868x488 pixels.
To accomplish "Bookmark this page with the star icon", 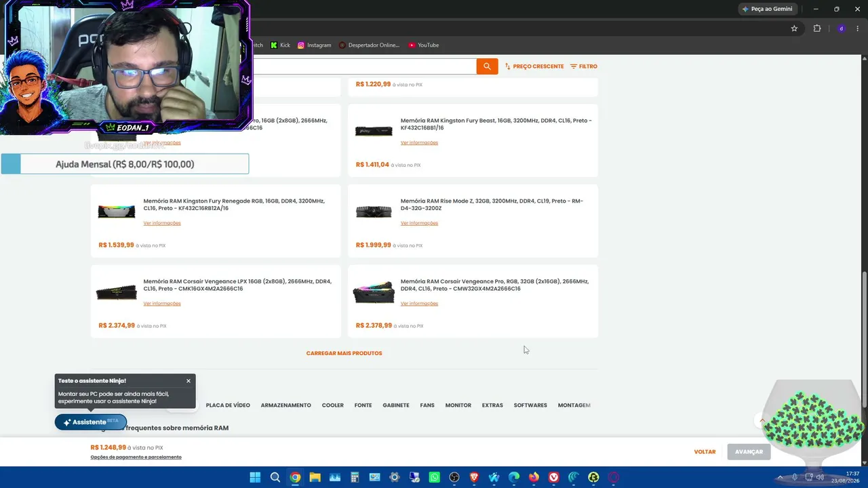I will pyautogui.click(x=794, y=28).
